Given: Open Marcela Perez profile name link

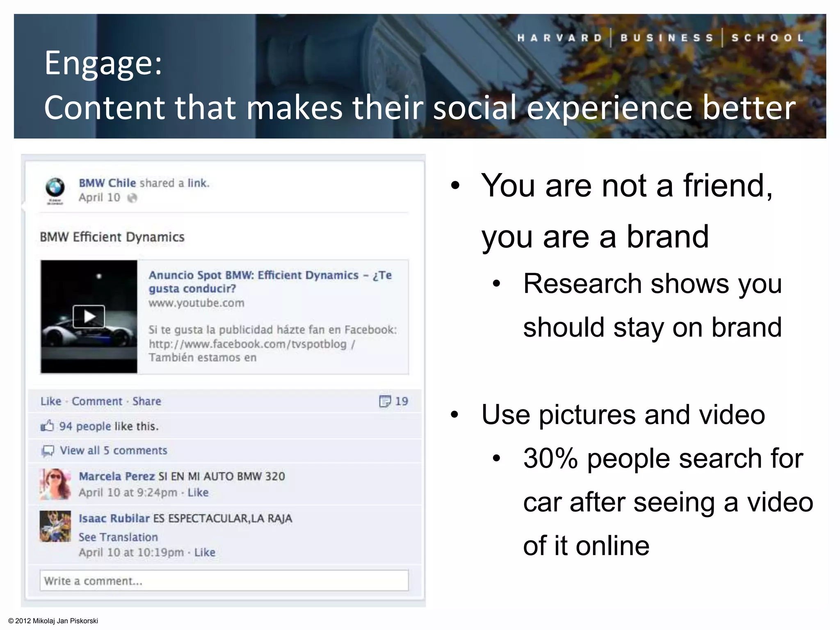Looking at the screenshot, I should [117, 476].
